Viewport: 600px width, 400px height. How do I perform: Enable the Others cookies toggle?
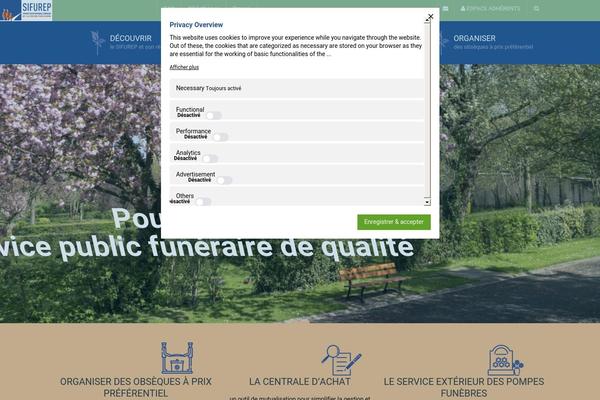[203, 202]
